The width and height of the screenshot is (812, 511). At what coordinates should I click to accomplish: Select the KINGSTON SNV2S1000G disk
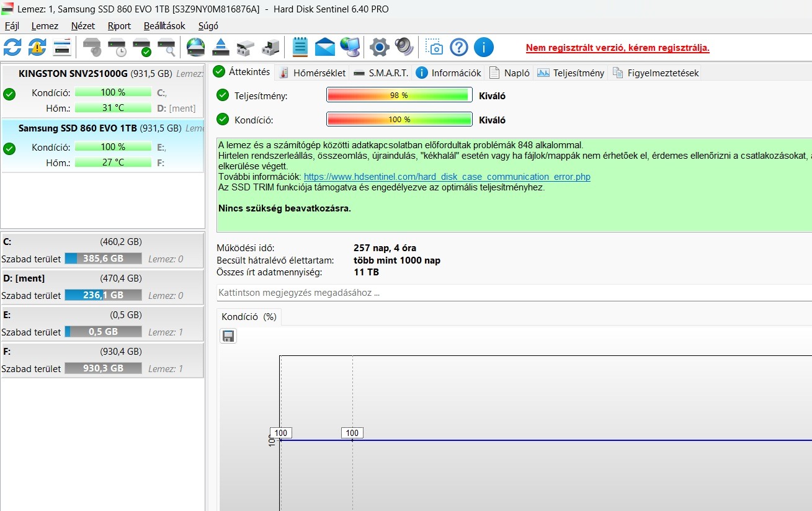[x=102, y=90]
